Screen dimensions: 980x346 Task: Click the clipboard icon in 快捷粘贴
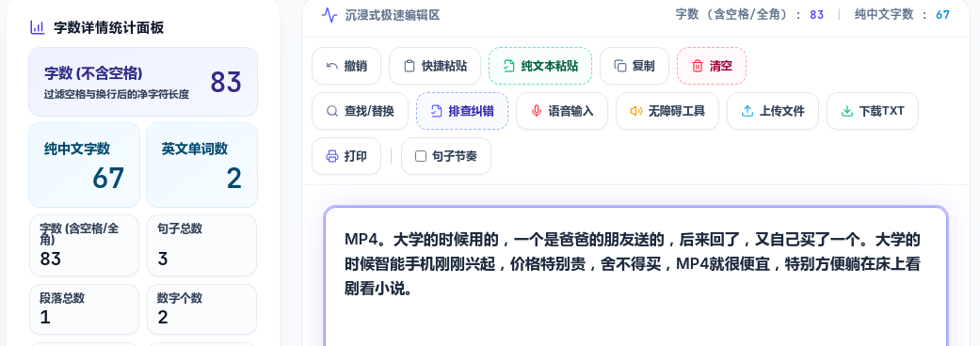point(410,66)
